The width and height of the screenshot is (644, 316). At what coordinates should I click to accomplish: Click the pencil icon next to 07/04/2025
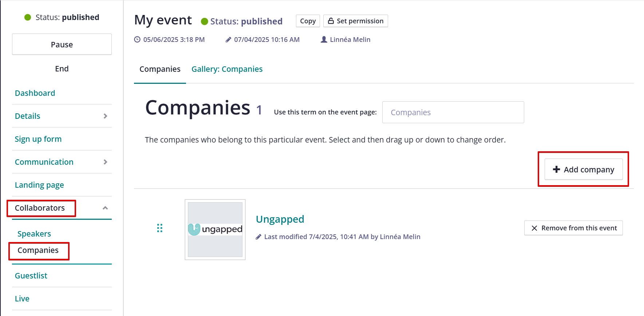(228, 39)
